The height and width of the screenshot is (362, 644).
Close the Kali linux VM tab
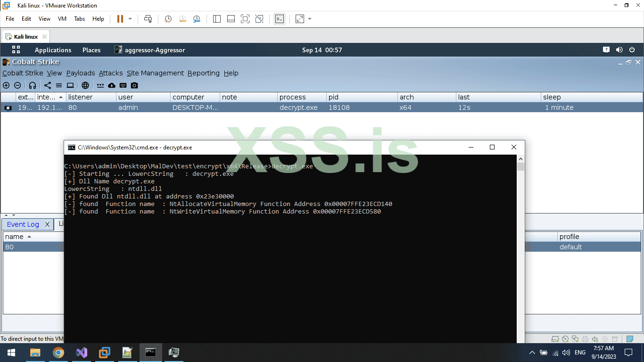click(44, 37)
